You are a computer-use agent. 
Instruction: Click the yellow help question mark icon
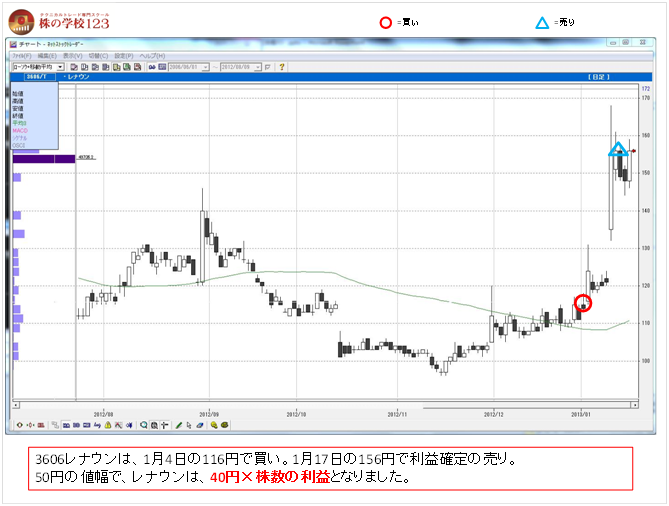[x=283, y=67]
